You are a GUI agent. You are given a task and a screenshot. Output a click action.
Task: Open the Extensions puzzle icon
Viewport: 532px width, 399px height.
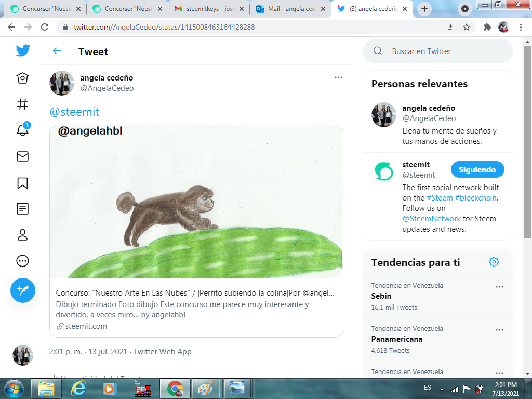(487, 27)
